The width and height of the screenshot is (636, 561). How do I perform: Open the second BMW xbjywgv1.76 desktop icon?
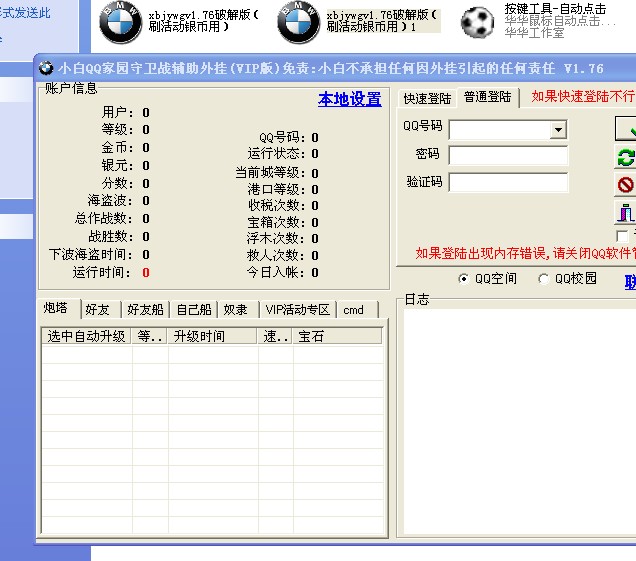[x=298, y=23]
